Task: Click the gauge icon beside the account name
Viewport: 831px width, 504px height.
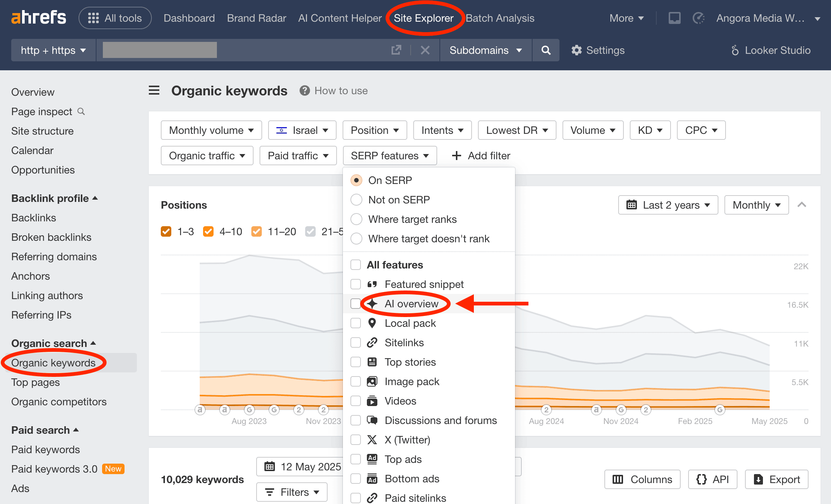Action: 699,18
